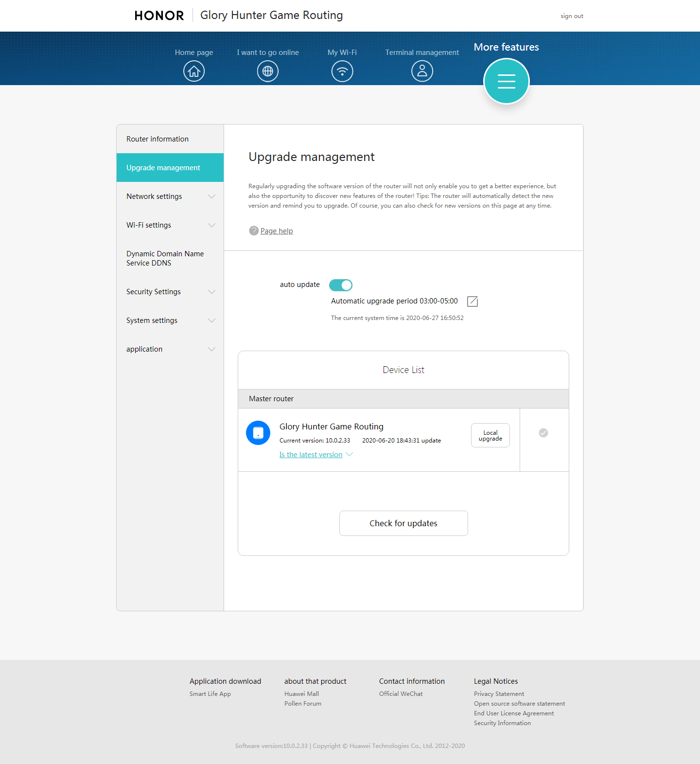Open the Terminal management person icon
The image size is (700, 764).
point(422,71)
